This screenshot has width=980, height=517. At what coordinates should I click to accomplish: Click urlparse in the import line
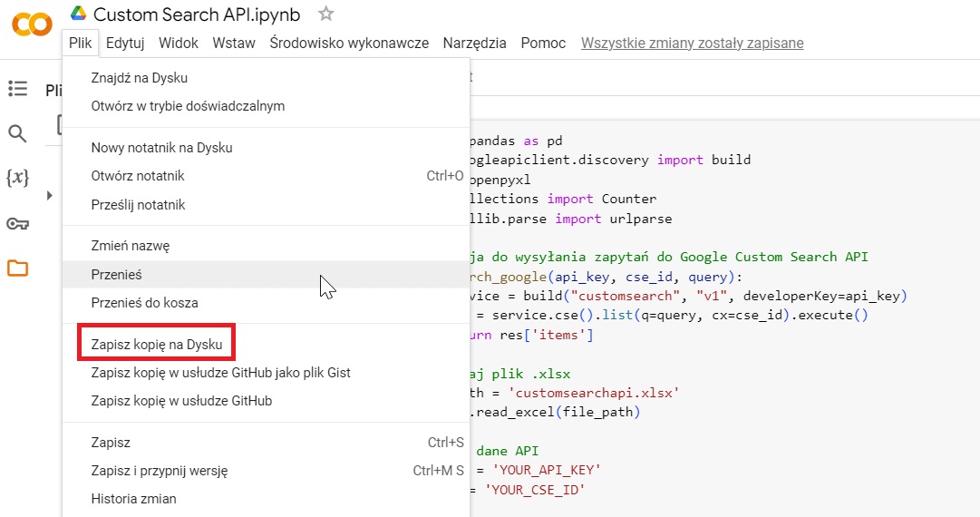pos(641,219)
